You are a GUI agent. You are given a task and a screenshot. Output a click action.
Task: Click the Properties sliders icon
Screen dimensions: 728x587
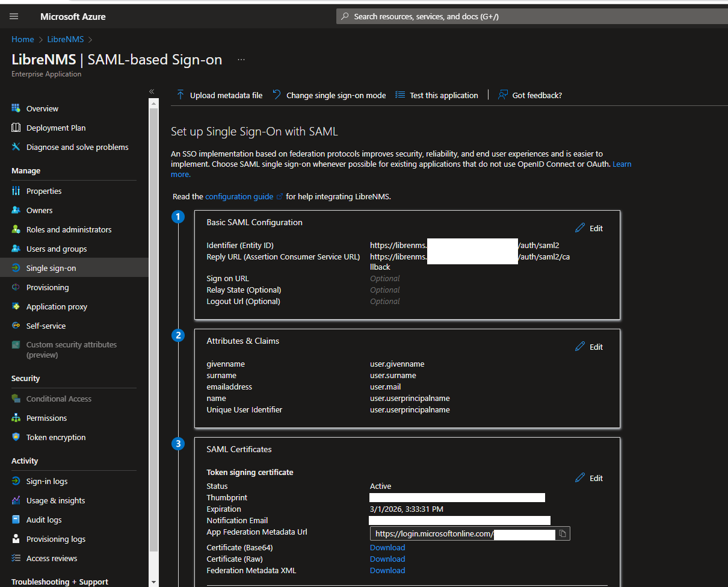coord(16,191)
